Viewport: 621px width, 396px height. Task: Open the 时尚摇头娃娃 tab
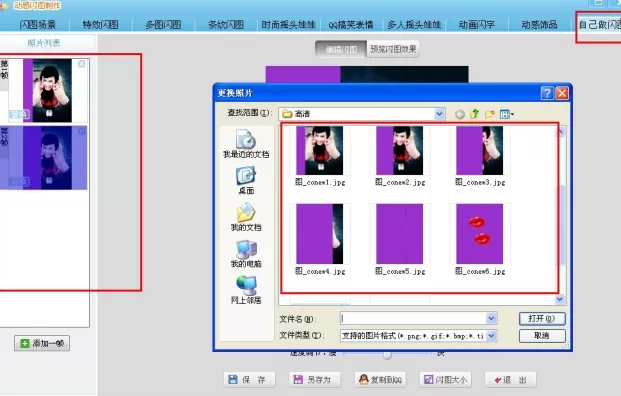(289, 25)
